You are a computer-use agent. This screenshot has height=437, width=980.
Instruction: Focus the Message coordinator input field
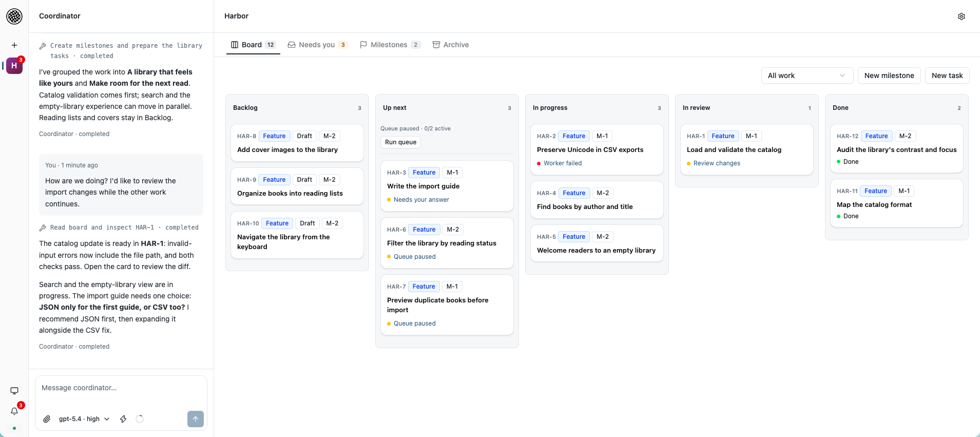coord(121,388)
